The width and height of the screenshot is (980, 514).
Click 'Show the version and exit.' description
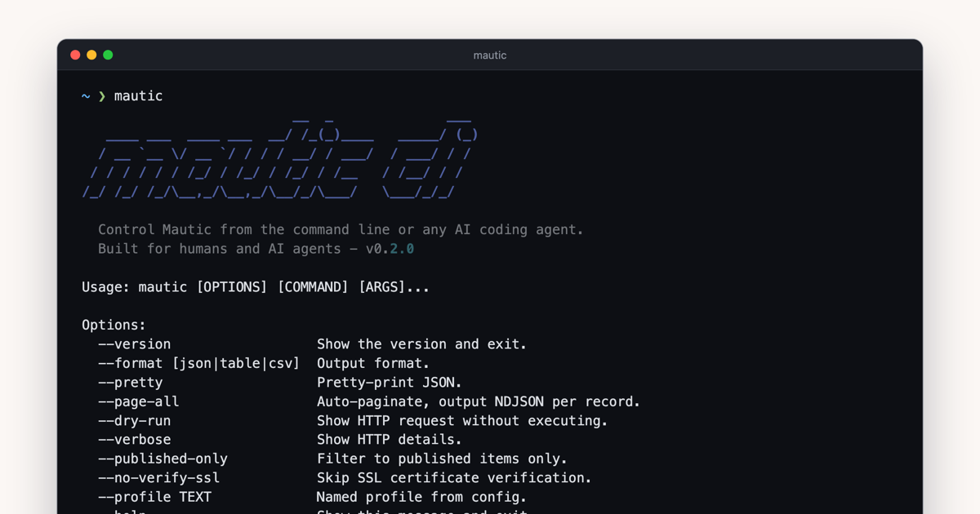click(x=422, y=344)
